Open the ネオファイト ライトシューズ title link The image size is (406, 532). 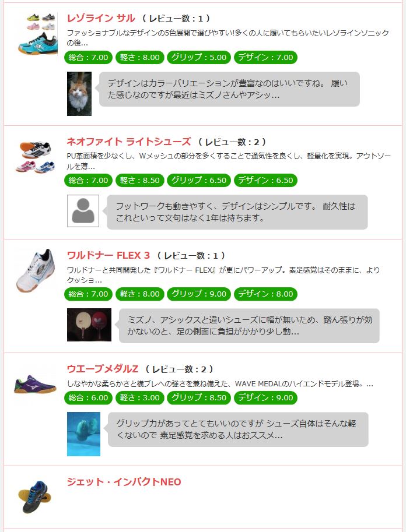click(x=129, y=142)
